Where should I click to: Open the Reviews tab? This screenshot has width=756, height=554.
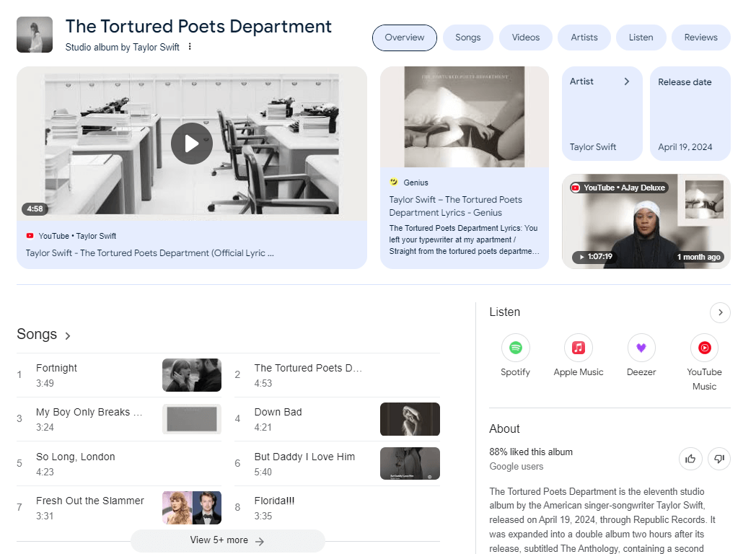pos(700,38)
